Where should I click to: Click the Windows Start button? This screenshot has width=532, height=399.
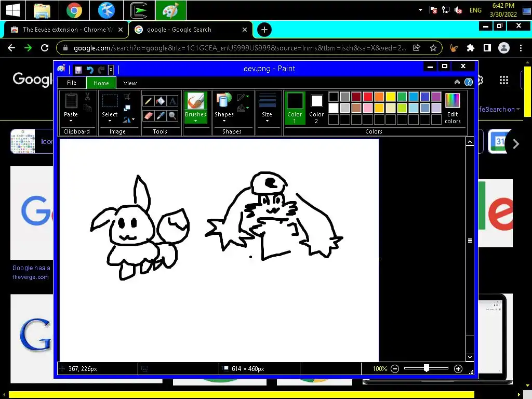tap(13, 10)
